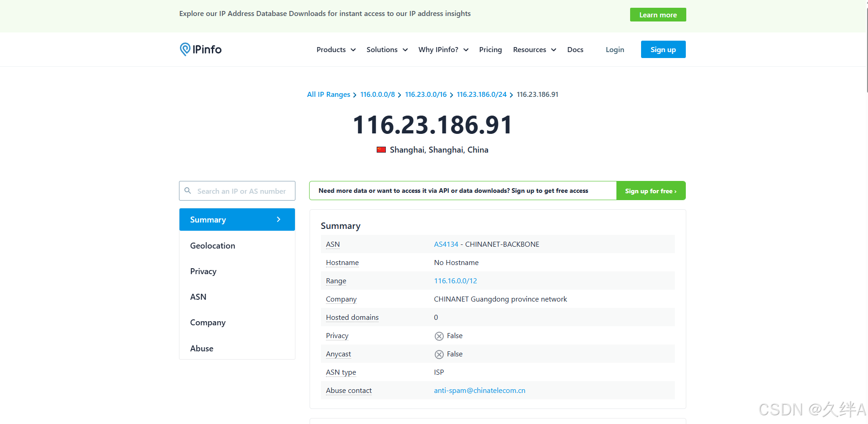The height and width of the screenshot is (424, 868).
Task: Click the Hostname label in Summary
Action: (x=342, y=262)
